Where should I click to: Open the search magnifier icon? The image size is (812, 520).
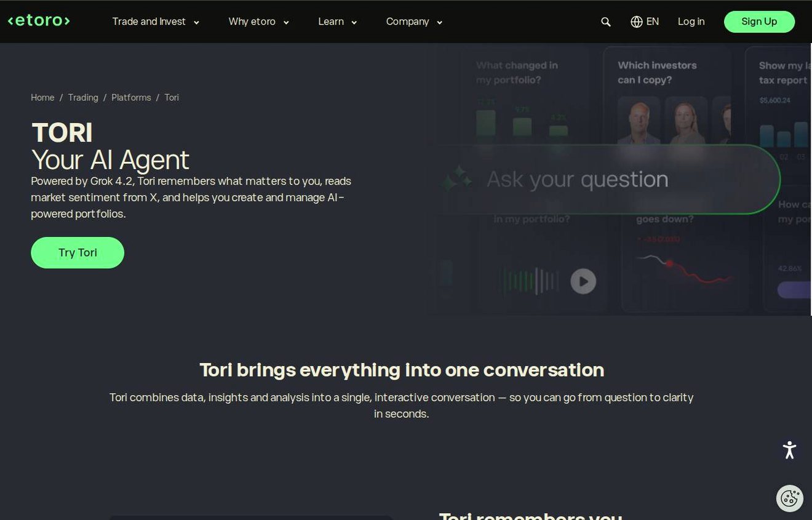(606, 22)
